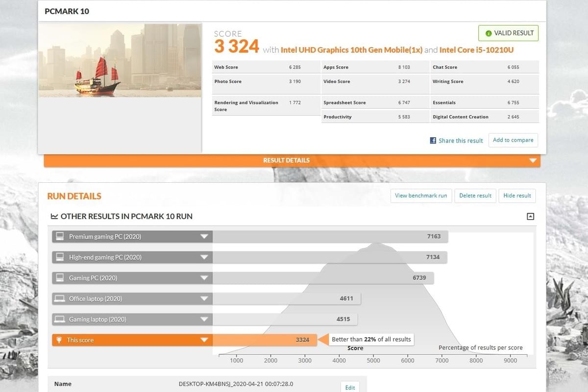Click the Video Score value 3 274
588x392 pixels.
click(404, 81)
